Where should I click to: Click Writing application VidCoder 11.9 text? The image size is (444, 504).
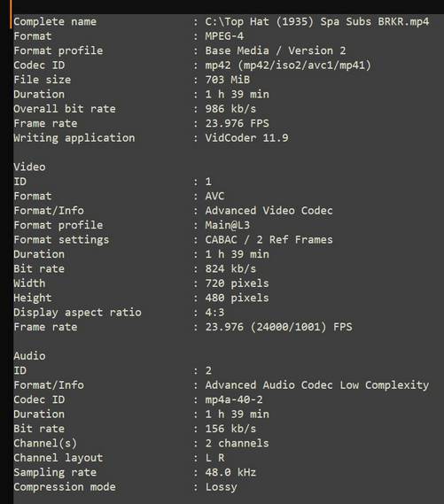coord(247,138)
